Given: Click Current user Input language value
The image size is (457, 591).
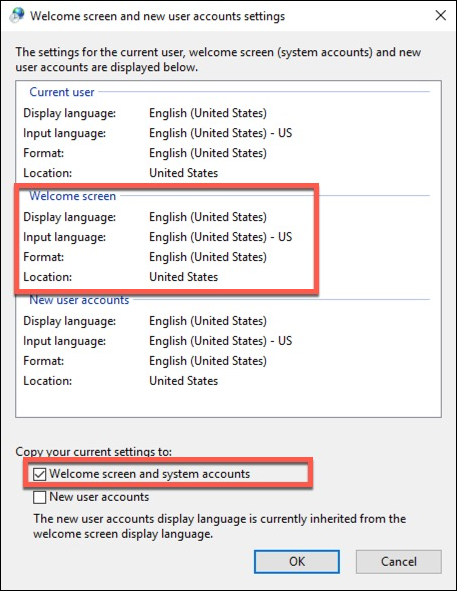Looking at the screenshot, I should [x=221, y=133].
